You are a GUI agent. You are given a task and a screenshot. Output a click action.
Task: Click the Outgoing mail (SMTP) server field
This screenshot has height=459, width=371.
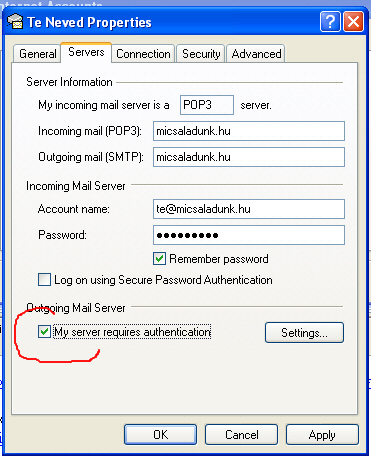[x=249, y=157]
